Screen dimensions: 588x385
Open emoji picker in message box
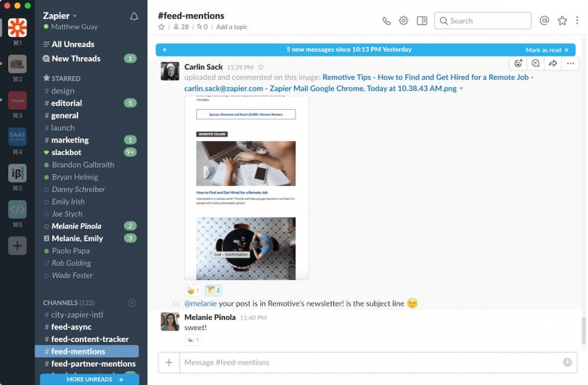pos(568,362)
